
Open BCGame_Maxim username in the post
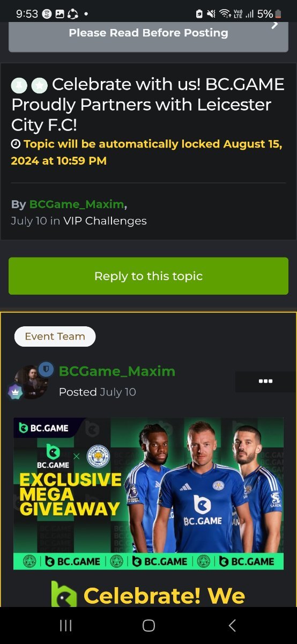(x=117, y=371)
